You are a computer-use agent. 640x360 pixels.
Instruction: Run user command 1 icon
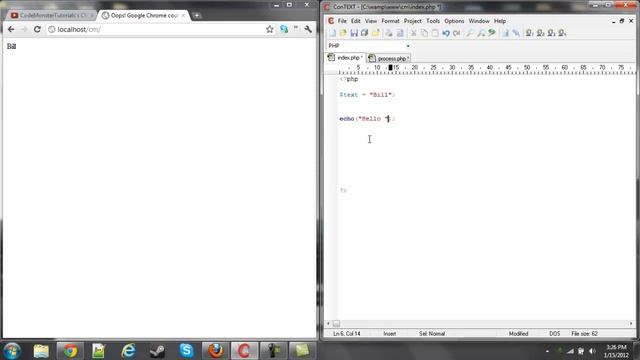pos(530,33)
